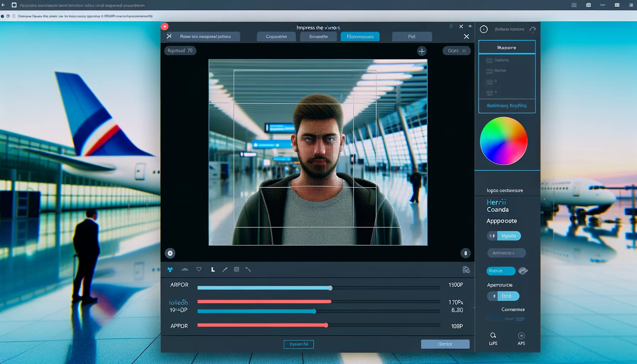Click the mask face icon at toolbar right
The height and width of the screenshot is (364, 637).
coord(466,270)
